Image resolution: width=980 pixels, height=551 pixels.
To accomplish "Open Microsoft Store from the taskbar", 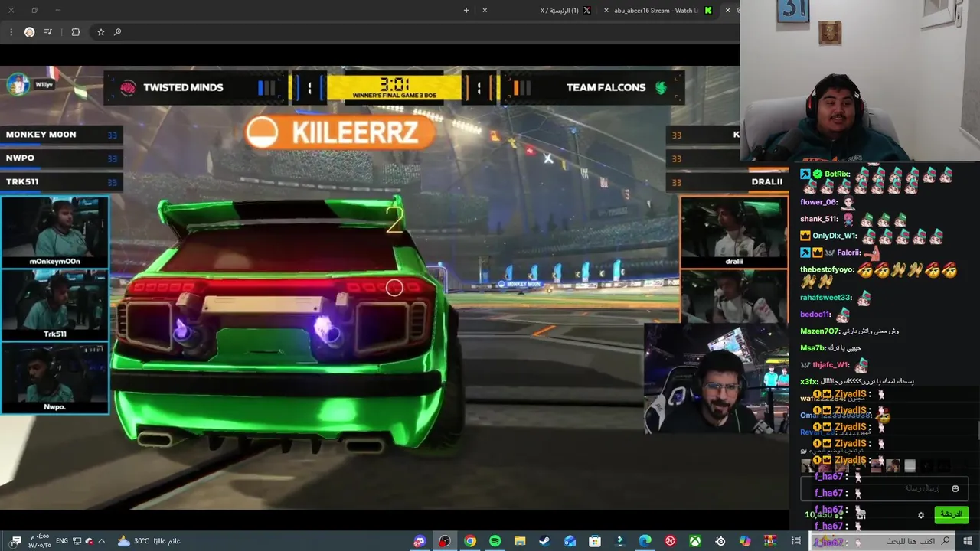I will pos(595,541).
